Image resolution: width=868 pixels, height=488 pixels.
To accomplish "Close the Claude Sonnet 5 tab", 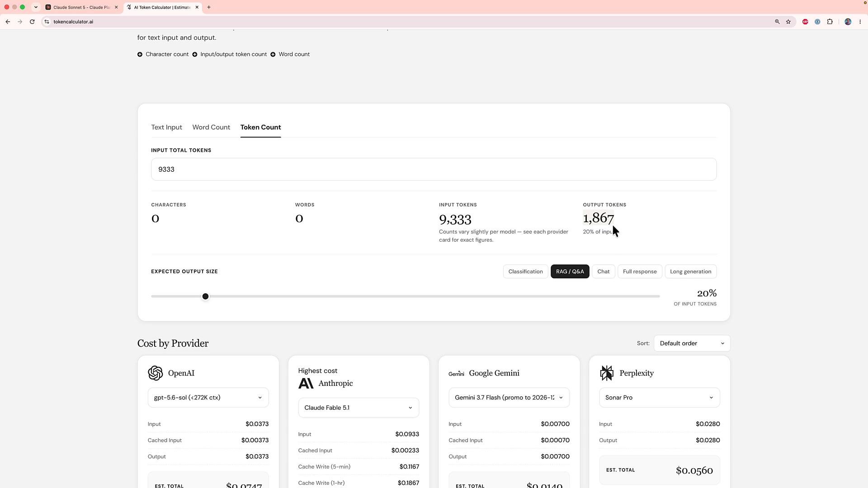I will pyautogui.click(x=116, y=7).
